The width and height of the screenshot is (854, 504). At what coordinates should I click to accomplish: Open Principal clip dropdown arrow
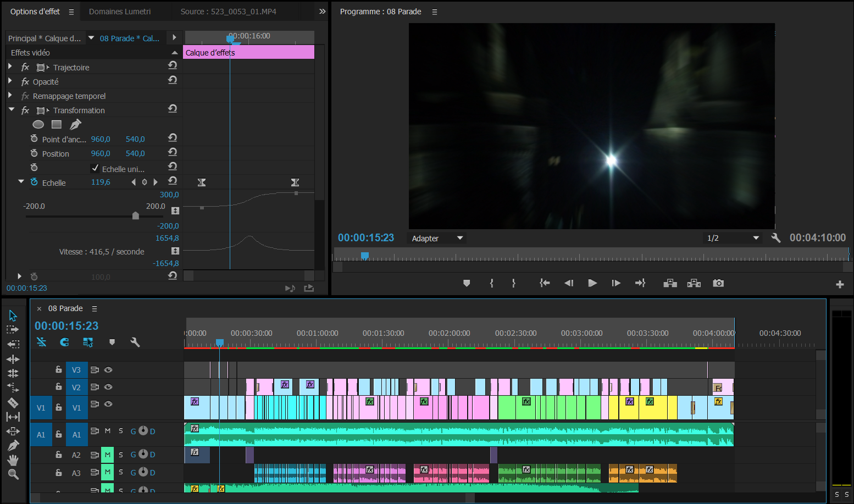tap(91, 38)
